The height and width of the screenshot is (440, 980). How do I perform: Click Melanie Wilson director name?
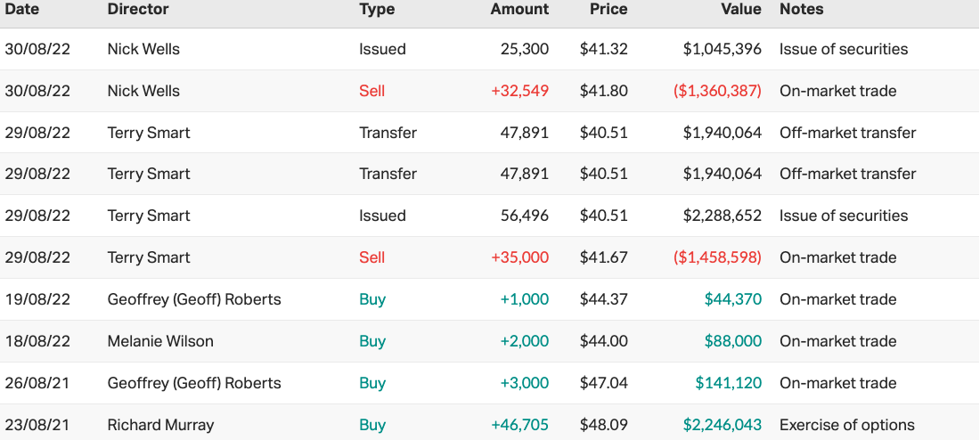click(x=159, y=341)
